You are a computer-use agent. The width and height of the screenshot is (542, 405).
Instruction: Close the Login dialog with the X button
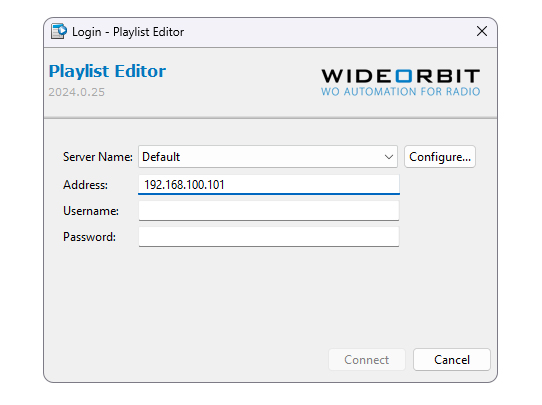click(482, 31)
